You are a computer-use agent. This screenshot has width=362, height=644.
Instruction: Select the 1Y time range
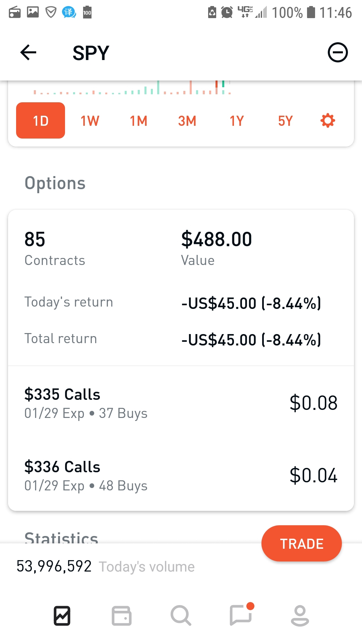coord(236,121)
